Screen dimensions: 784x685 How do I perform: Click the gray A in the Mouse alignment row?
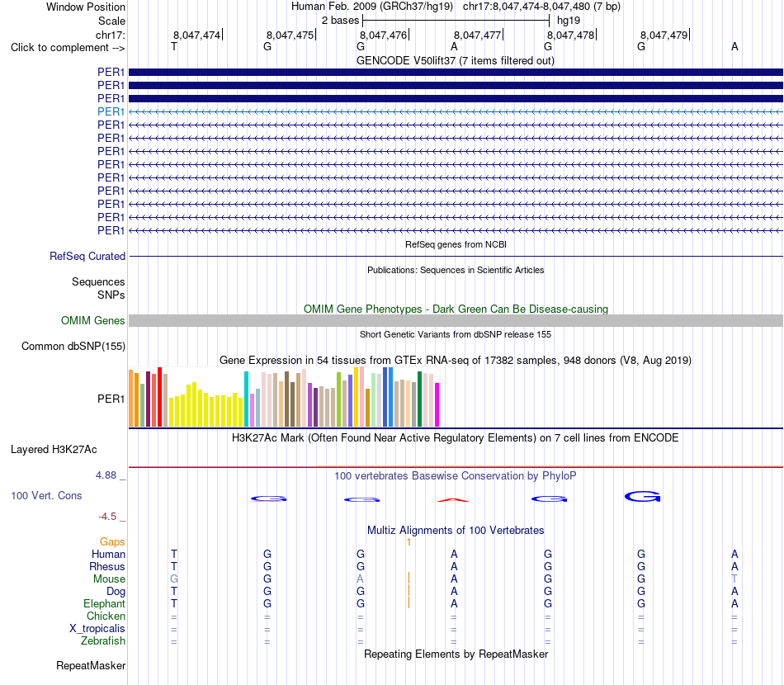click(x=360, y=579)
